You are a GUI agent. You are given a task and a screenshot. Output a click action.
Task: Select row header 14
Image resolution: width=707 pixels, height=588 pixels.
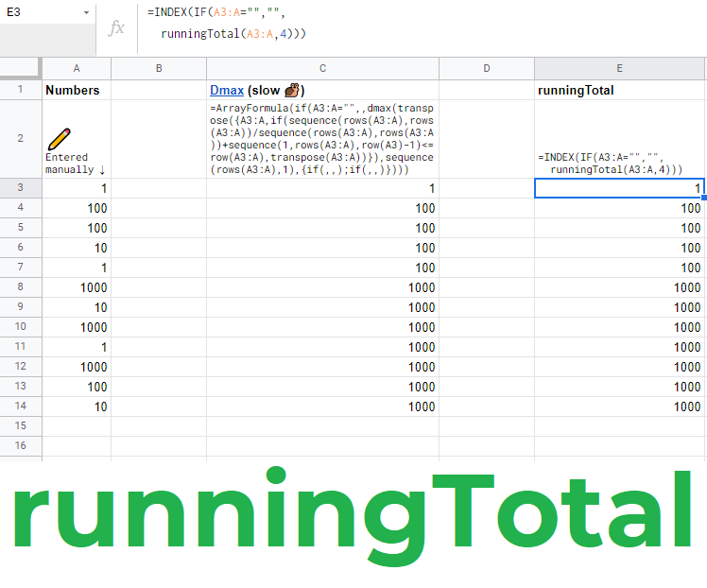[x=20, y=406]
